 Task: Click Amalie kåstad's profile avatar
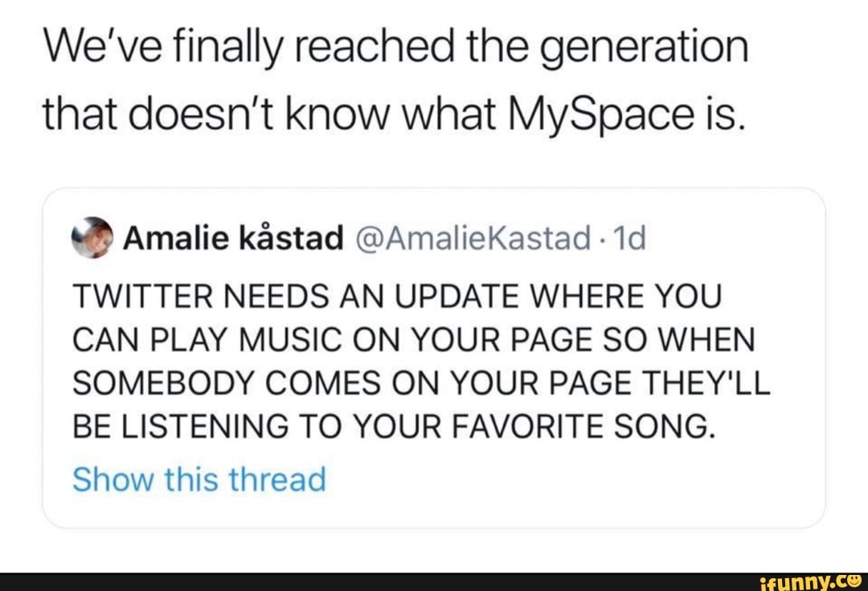coord(93,236)
